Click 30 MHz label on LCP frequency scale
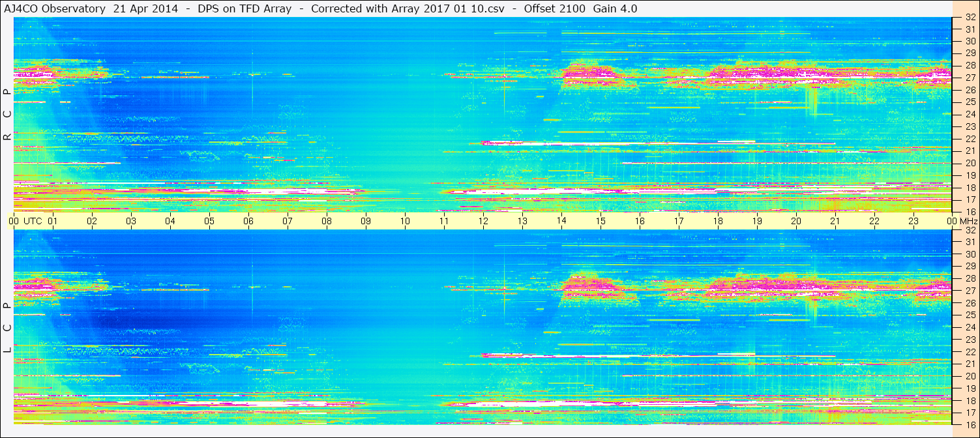980x438 pixels. coord(970,254)
